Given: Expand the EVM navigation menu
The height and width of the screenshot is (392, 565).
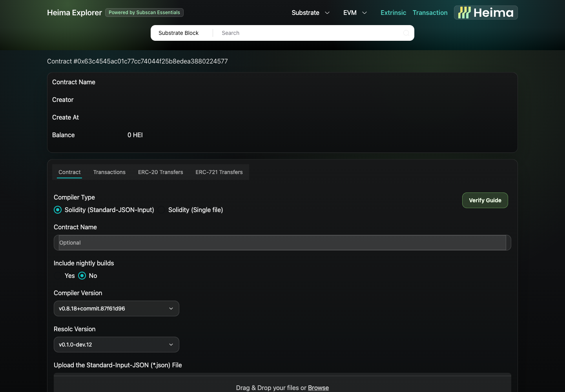Looking at the screenshot, I should click(355, 13).
